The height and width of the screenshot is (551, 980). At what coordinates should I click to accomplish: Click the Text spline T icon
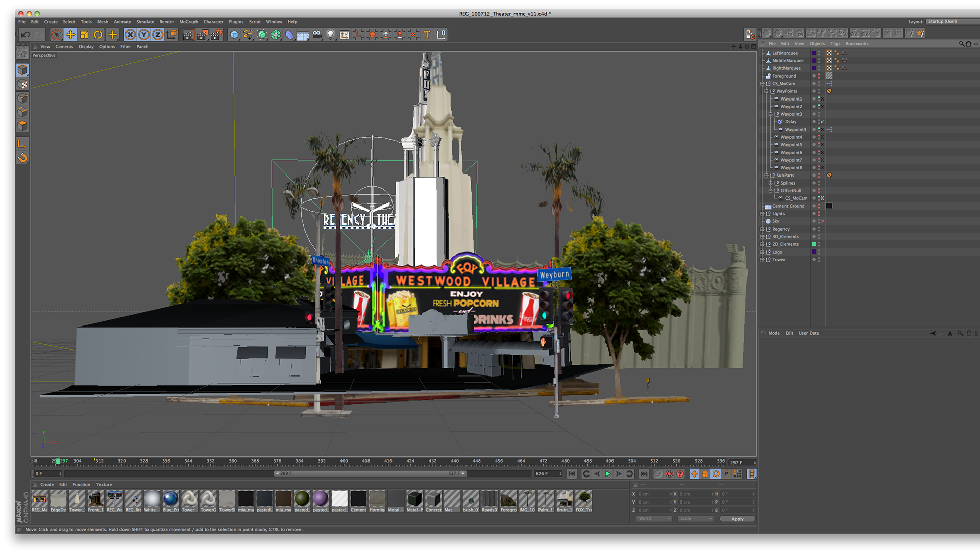click(427, 35)
